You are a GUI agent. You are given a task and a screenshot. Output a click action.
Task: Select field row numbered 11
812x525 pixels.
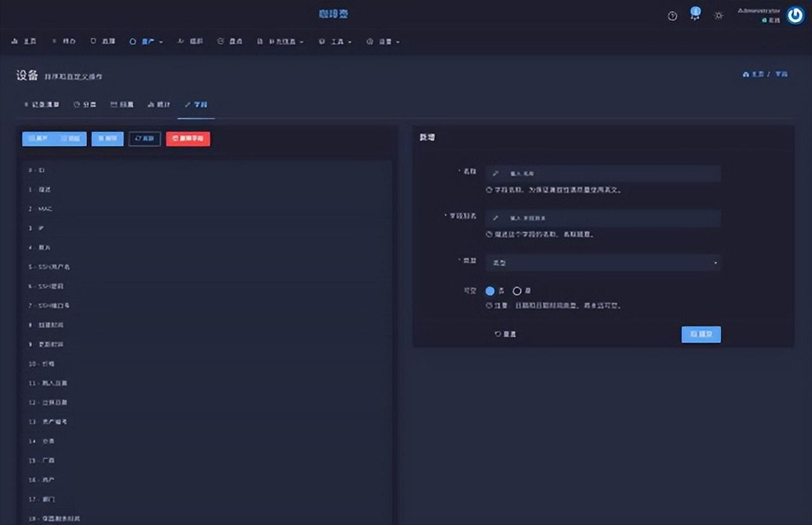(x=207, y=383)
